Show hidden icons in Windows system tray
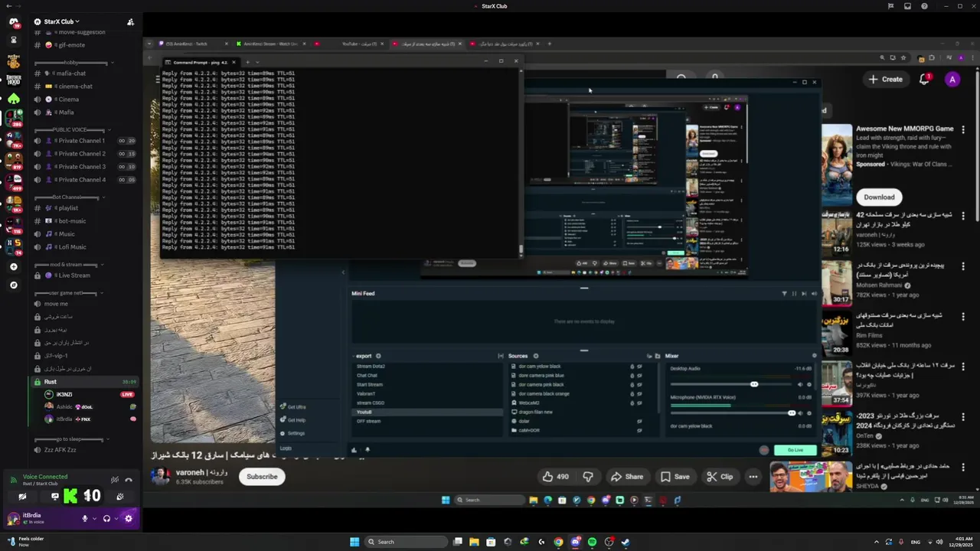 [x=877, y=542]
